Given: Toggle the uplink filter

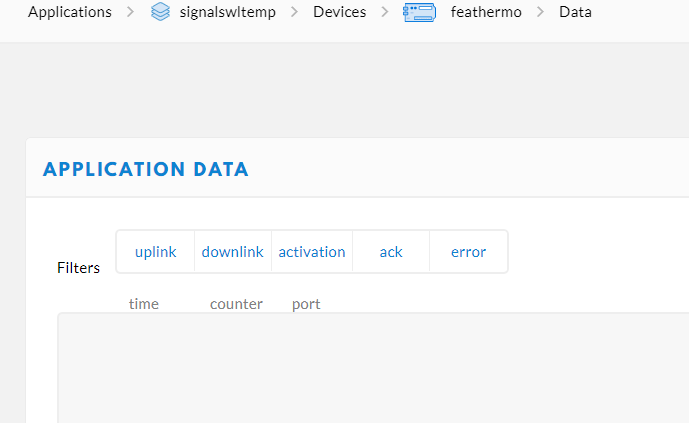Looking at the screenshot, I should [x=155, y=252].
